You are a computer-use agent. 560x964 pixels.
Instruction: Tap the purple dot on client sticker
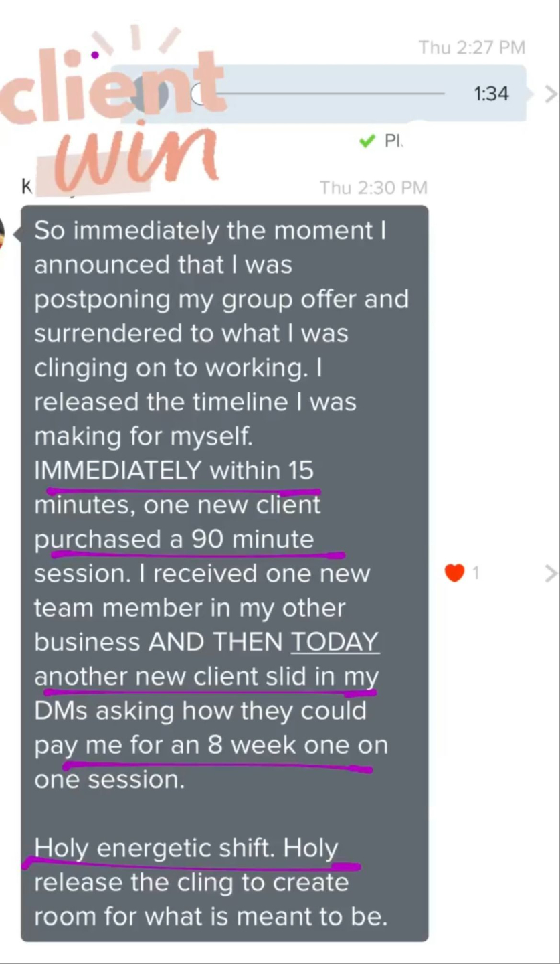[x=94, y=54]
